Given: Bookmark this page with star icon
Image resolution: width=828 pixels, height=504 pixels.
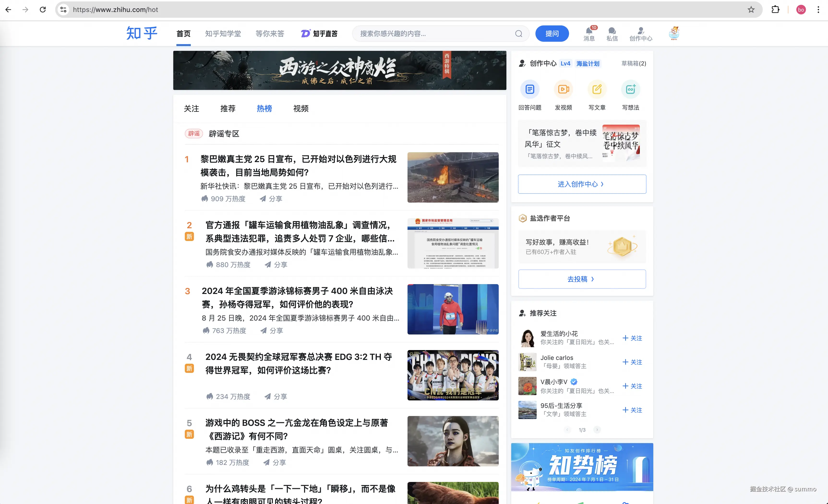Looking at the screenshot, I should click(751, 10).
